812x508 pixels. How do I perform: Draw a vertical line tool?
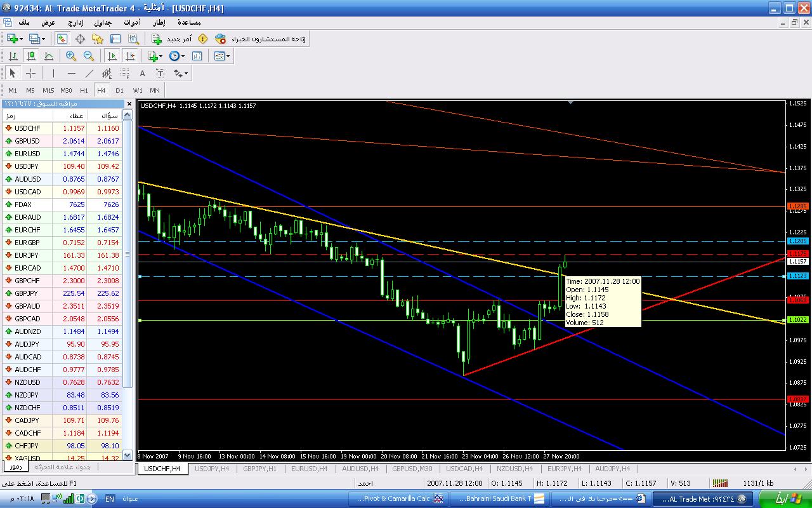(53, 73)
